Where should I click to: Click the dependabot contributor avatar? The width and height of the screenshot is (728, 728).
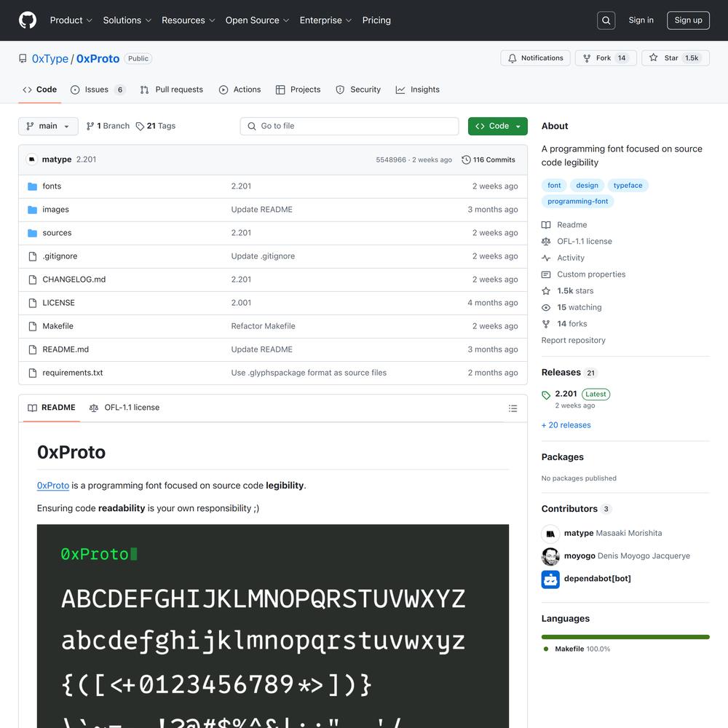(550, 579)
